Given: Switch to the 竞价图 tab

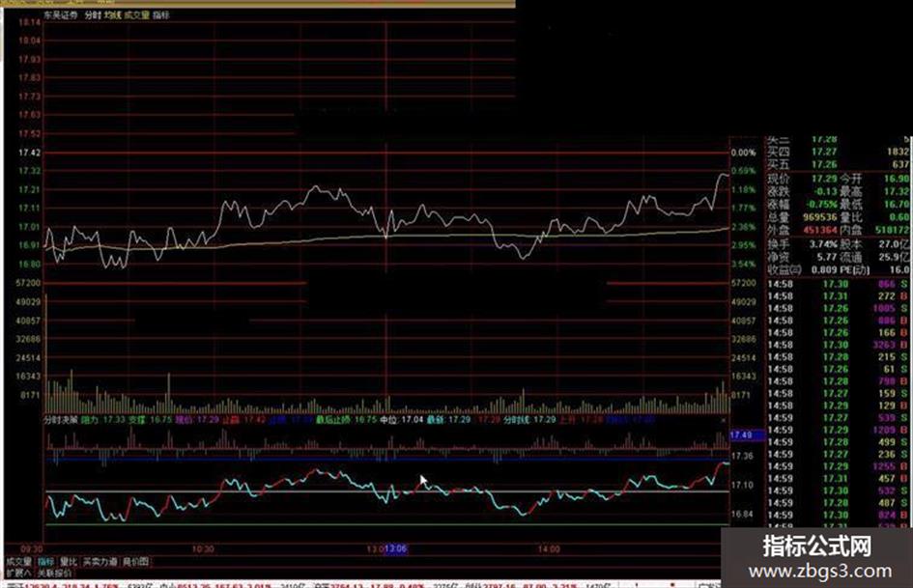Looking at the screenshot, I should (x=135, y=562).
